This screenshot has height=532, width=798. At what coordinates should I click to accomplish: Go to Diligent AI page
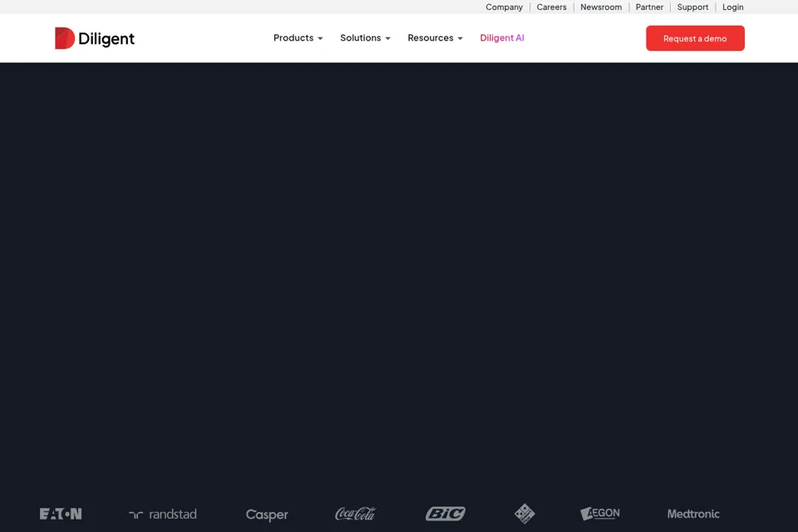click(502, 37)
